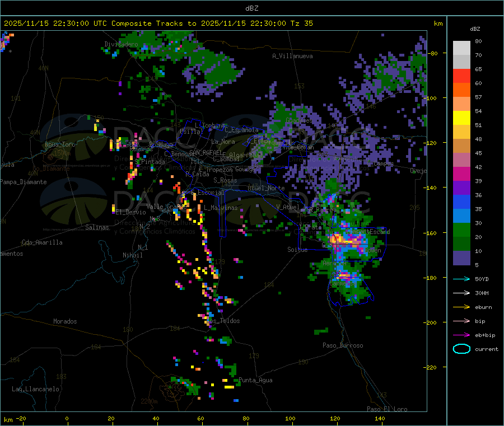504x426 pixels.
Task: Click the Salinas label on the map
Action: tap(97, 227)
